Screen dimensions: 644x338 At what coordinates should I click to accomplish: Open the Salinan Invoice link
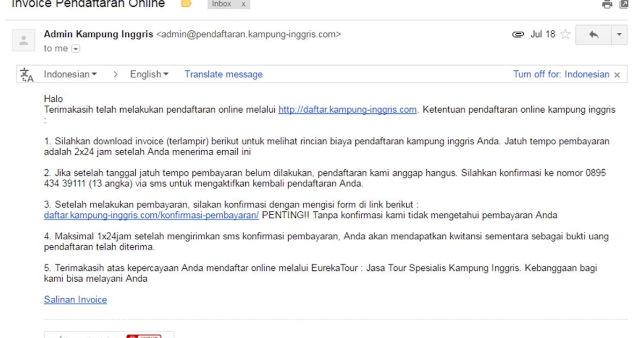pyautogui.click(x=75, y=300)
